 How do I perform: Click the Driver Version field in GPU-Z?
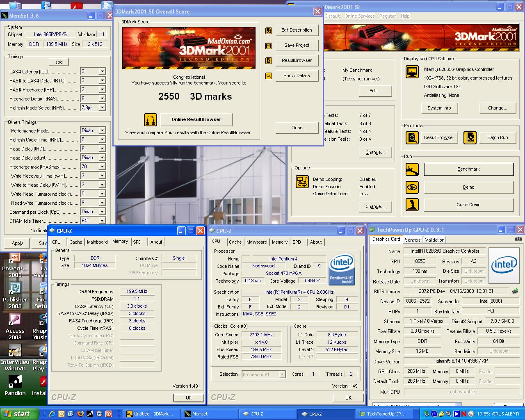pyautogui.click(x=462, y=361)
